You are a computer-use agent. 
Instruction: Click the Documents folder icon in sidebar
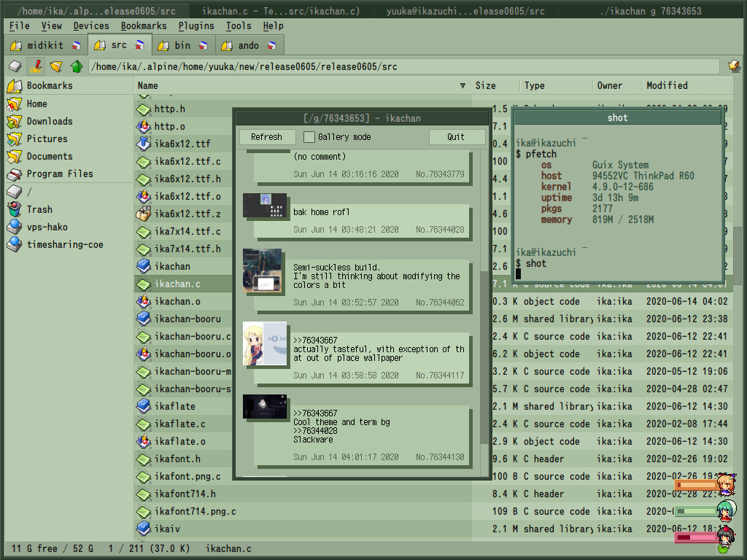coord(15,156)
